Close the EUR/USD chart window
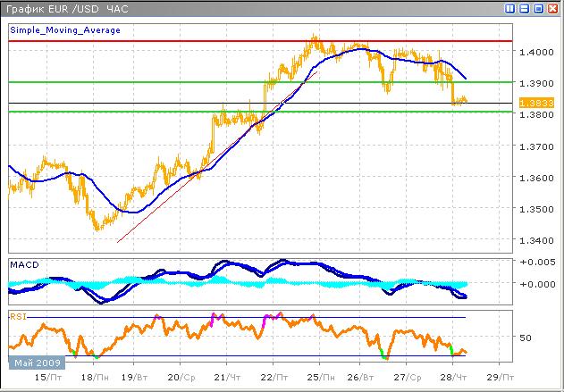Viewport: 564px width, 392px height. [x=553, y=8]
